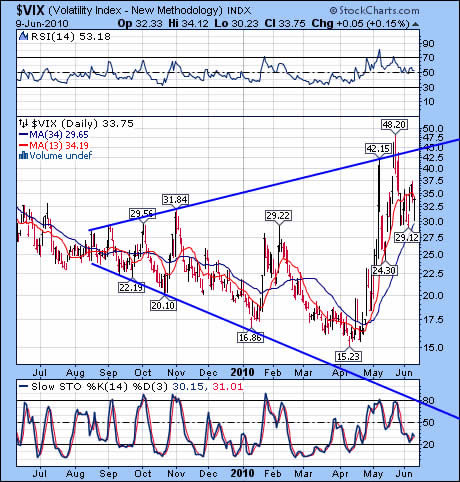Viewport: 460px width, 482px height.
Task: Click the 20.10 low price label
Action: point(163,305)
